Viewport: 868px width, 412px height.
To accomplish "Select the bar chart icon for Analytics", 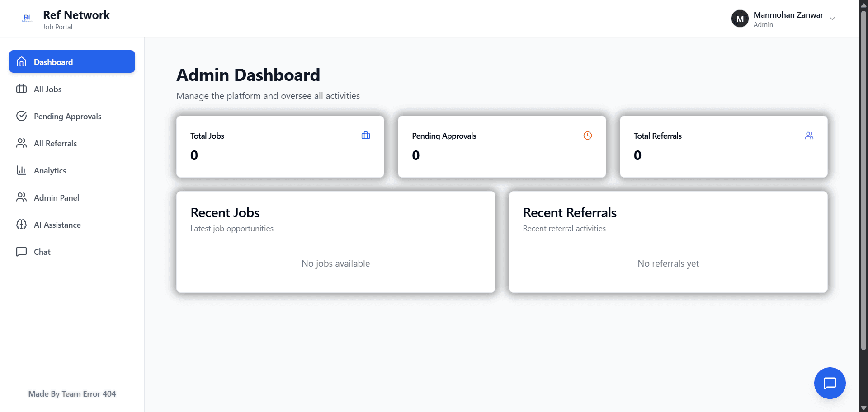I will [22, 170].
